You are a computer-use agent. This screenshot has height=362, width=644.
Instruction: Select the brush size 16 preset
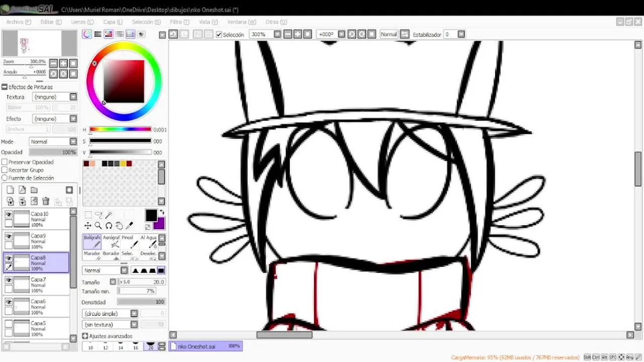[x=135, y=346]
